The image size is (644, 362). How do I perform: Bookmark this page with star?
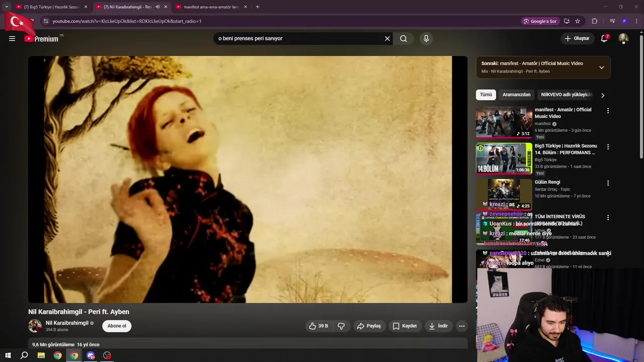tap(578, 21)
